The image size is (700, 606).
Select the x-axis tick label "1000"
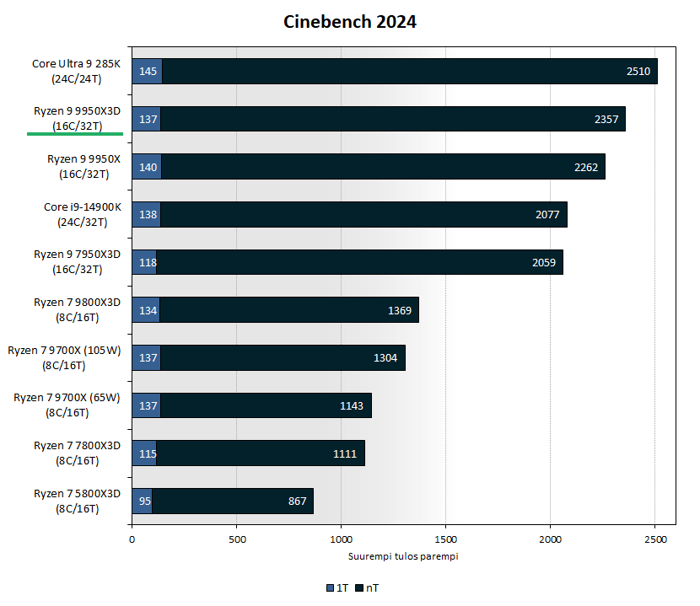[341, 539]
